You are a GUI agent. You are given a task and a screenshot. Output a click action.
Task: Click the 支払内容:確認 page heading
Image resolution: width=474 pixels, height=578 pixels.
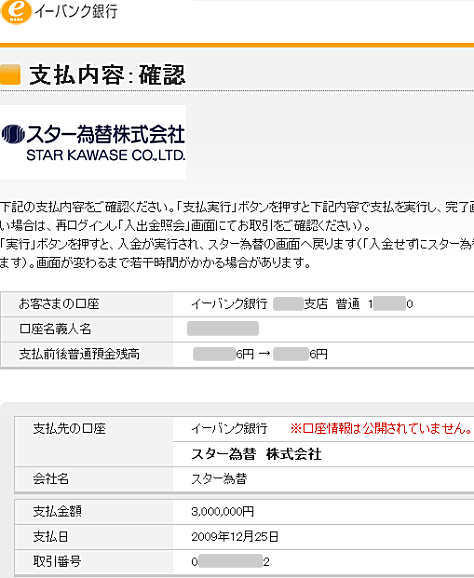[107, 75]
